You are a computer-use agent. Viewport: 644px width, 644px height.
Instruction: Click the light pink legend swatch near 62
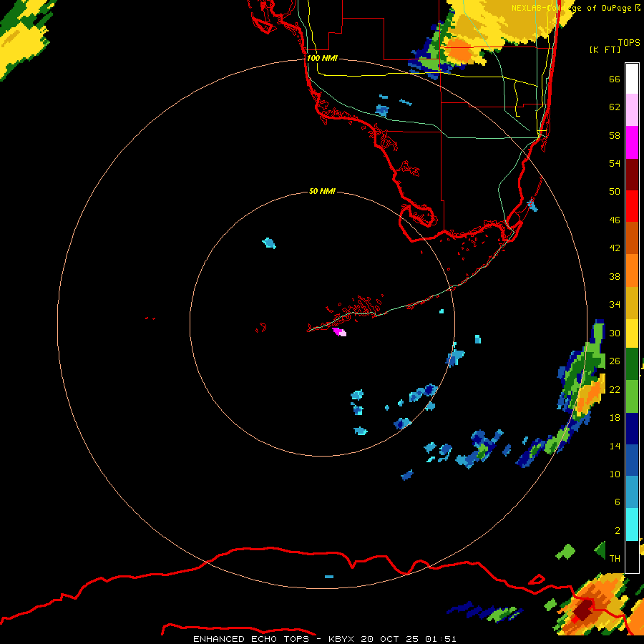click(x=632, y=110)
